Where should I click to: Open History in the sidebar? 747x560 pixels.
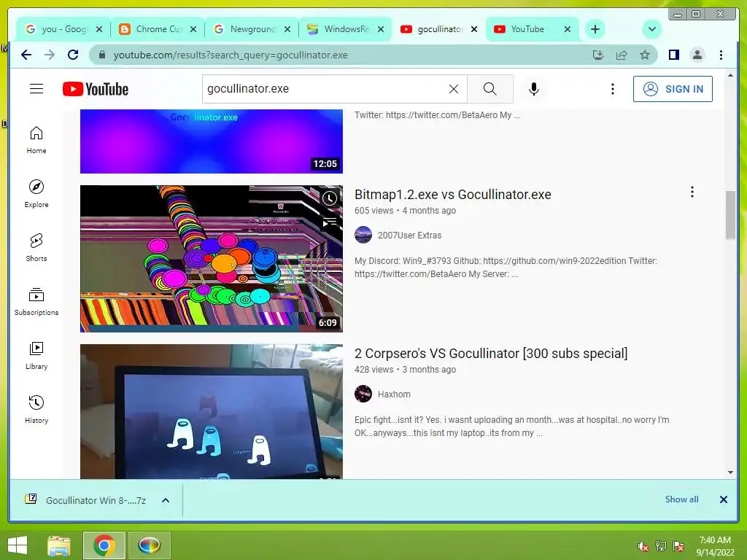(36, 410)
